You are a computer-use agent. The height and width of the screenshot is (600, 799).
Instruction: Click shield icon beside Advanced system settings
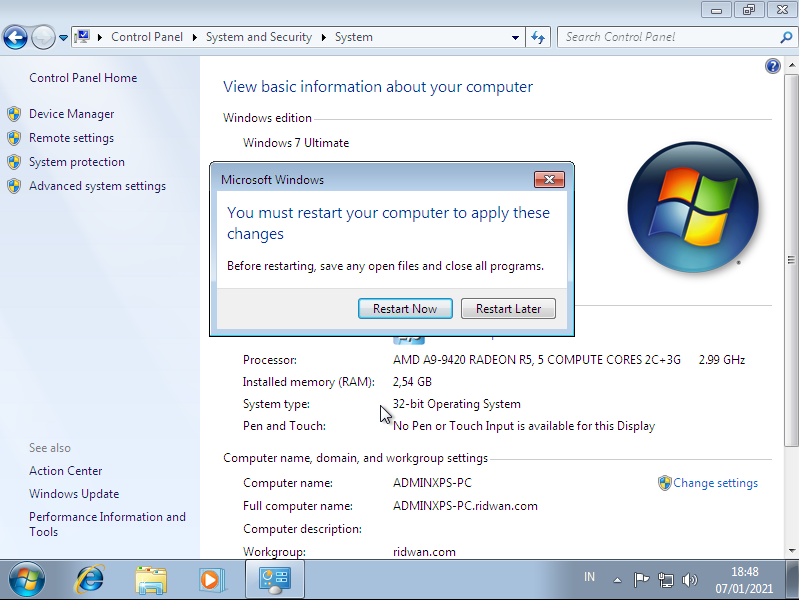click(14, 186)
